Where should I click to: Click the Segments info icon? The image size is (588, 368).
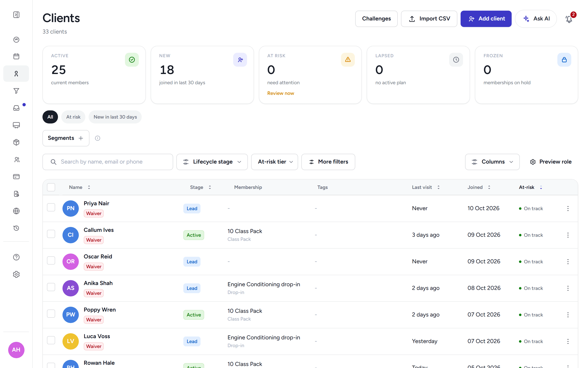point(97,138)
